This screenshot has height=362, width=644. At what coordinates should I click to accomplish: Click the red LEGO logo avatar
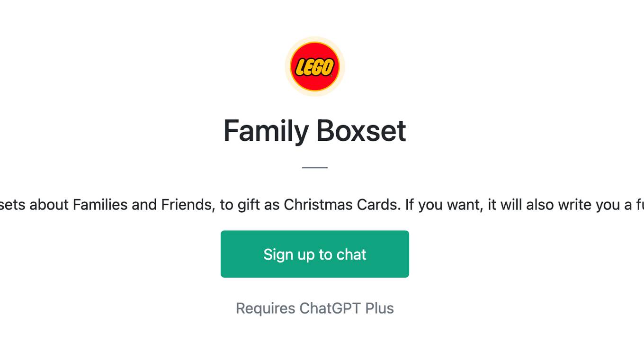click(x=315, y=66)
